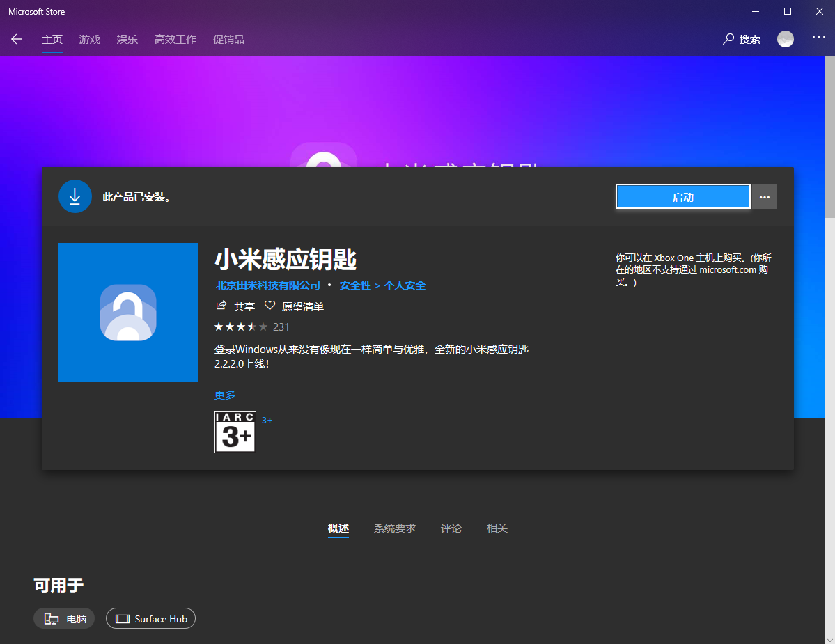This screenshot has width=835, height=644.
Task: Click the wishlist heart icon
Action: pyautogui.click(x=270, y=306)
